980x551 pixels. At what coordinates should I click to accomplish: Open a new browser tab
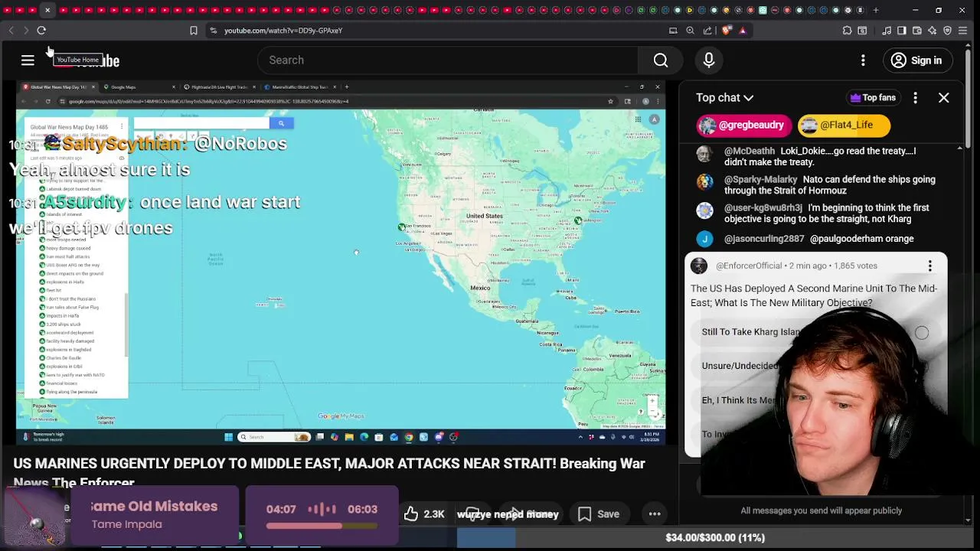(x=876, y=10)
